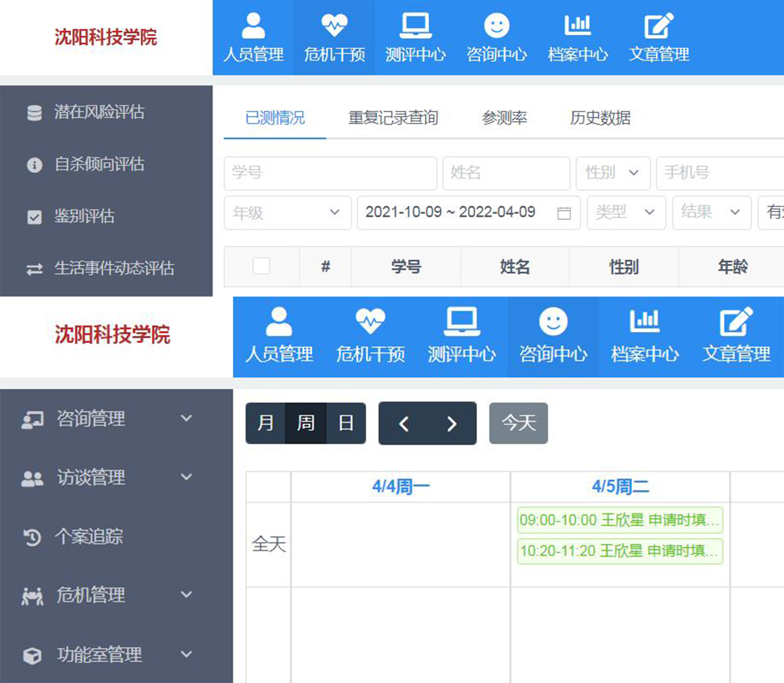Click the 今天 button

(518, 423)
